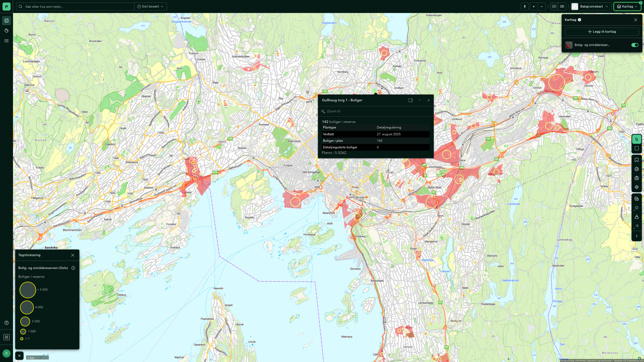644x362 pixels.
Task: Click the mountain elevation tool icon
Action: [637, 217]
